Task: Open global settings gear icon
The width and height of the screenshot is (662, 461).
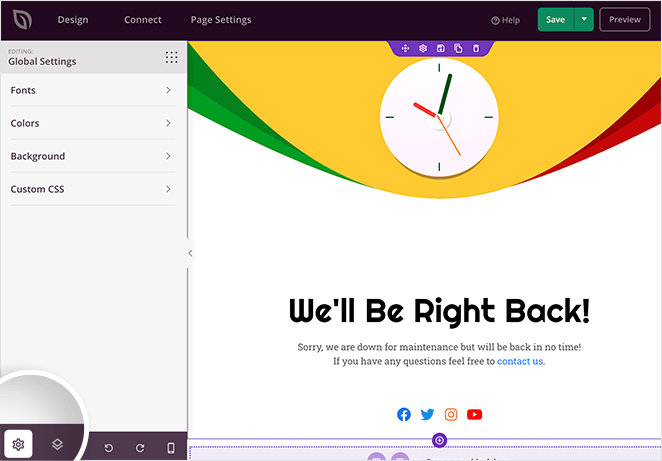Action: pos(18,444)
